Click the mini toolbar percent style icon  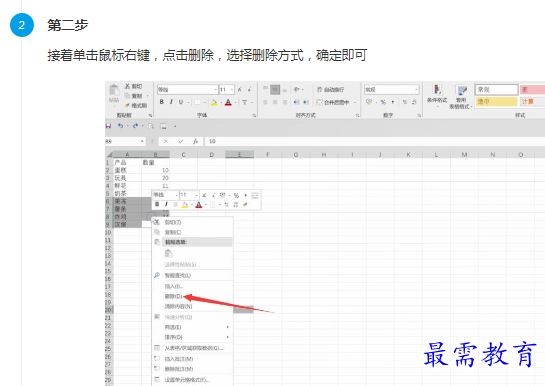point(236,195)
